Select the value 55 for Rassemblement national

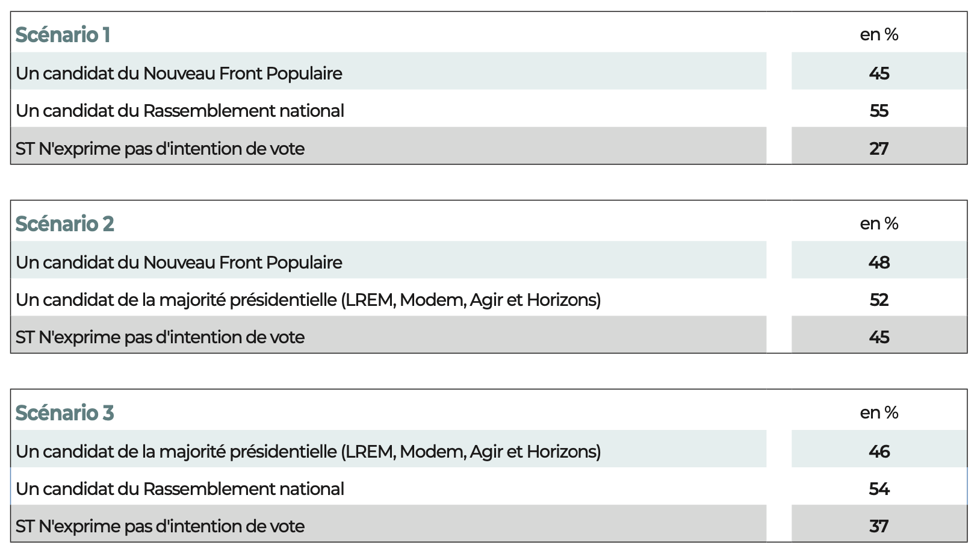(879, 111)
